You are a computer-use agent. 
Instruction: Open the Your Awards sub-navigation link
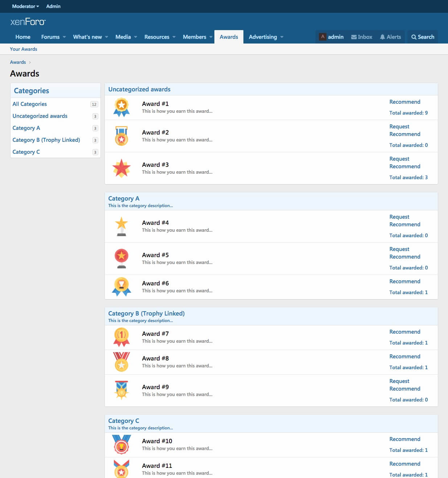pyautogui.click(x=24, y=49)
